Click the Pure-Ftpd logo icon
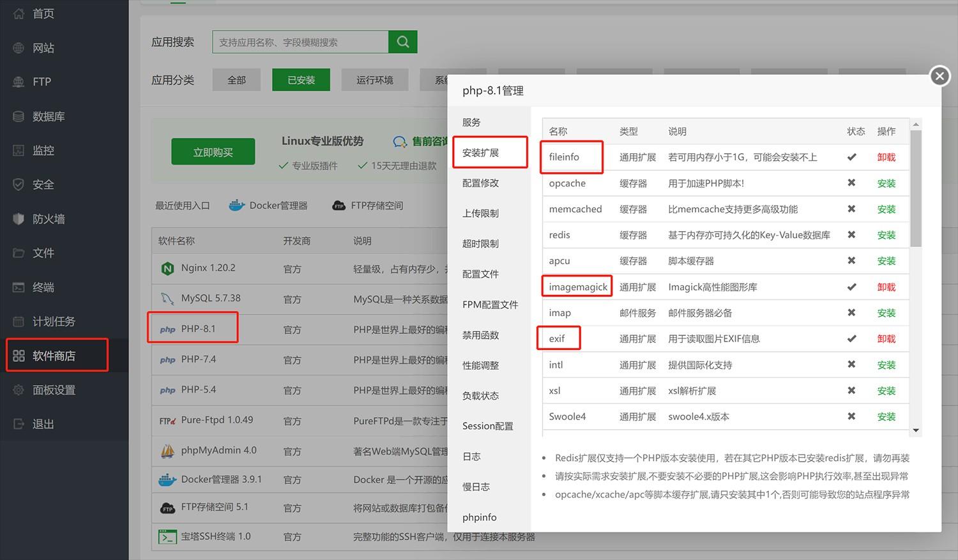 [x=167, y=421]
